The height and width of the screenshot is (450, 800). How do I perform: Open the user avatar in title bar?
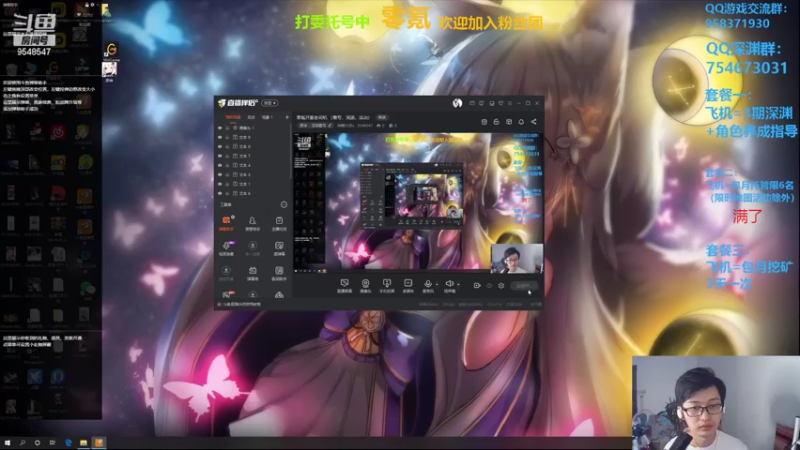point(457,103)
